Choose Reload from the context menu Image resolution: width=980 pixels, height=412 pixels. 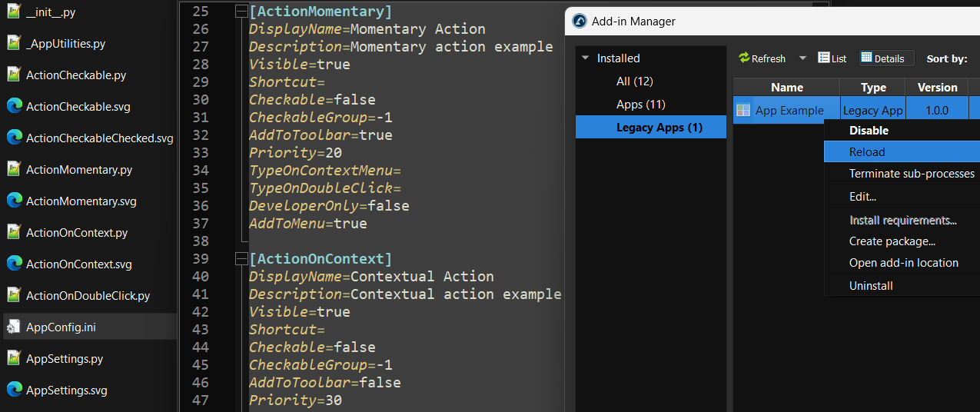867,152
